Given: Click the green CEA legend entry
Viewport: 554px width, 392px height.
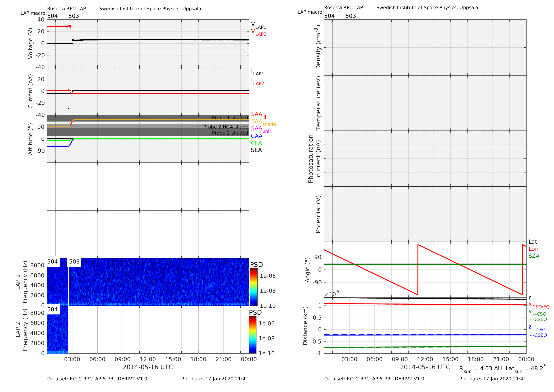Looking at the screenshot, I should [256, 143].
